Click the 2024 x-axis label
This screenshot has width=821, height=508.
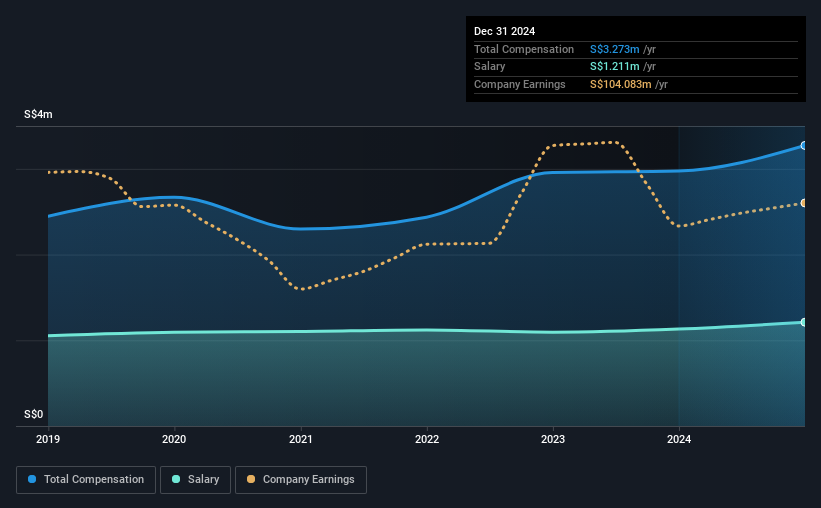(x=679, y=439)
